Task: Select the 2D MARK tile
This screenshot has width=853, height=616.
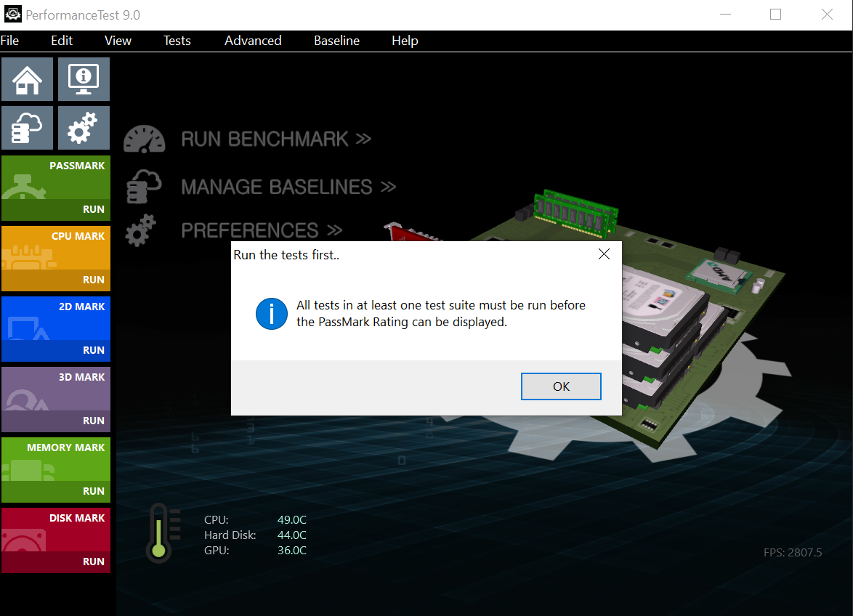Action: tap(56, 318)
